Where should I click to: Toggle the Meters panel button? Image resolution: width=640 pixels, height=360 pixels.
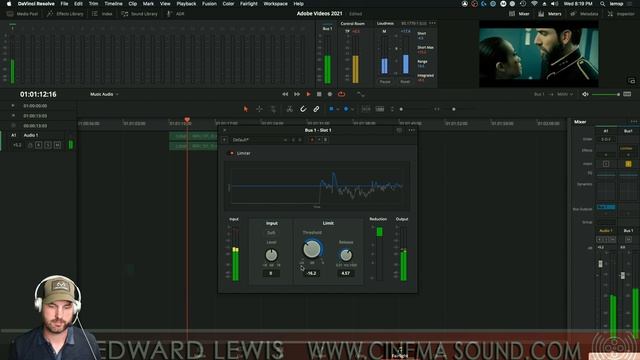click(x=550, y=14)
